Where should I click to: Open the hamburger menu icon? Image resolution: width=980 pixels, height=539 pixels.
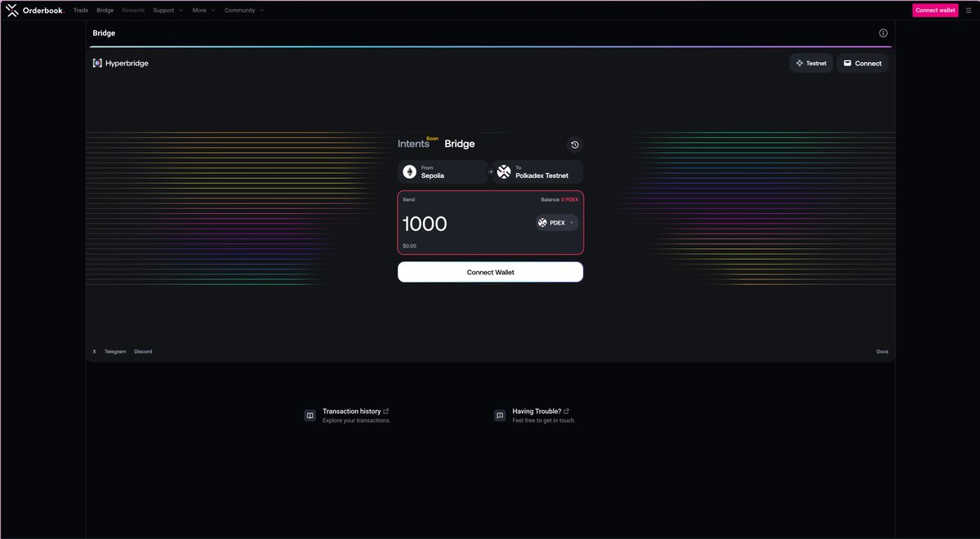click(969, 10)
